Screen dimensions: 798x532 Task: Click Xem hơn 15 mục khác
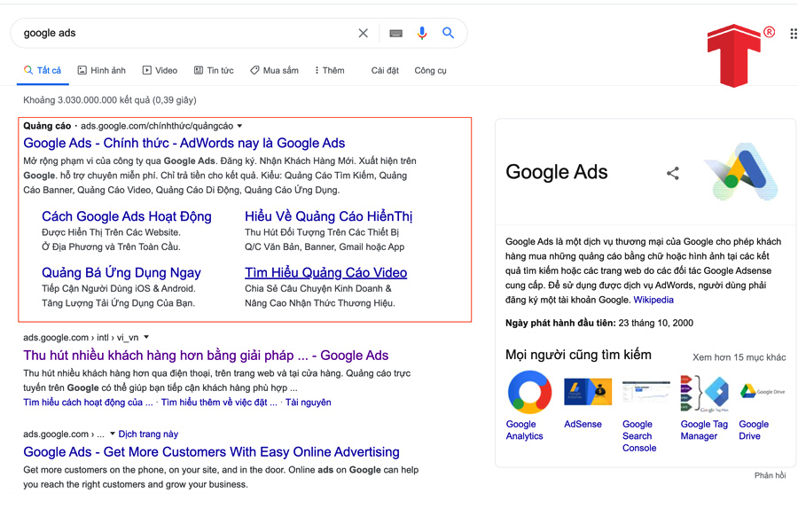(739, 357)
